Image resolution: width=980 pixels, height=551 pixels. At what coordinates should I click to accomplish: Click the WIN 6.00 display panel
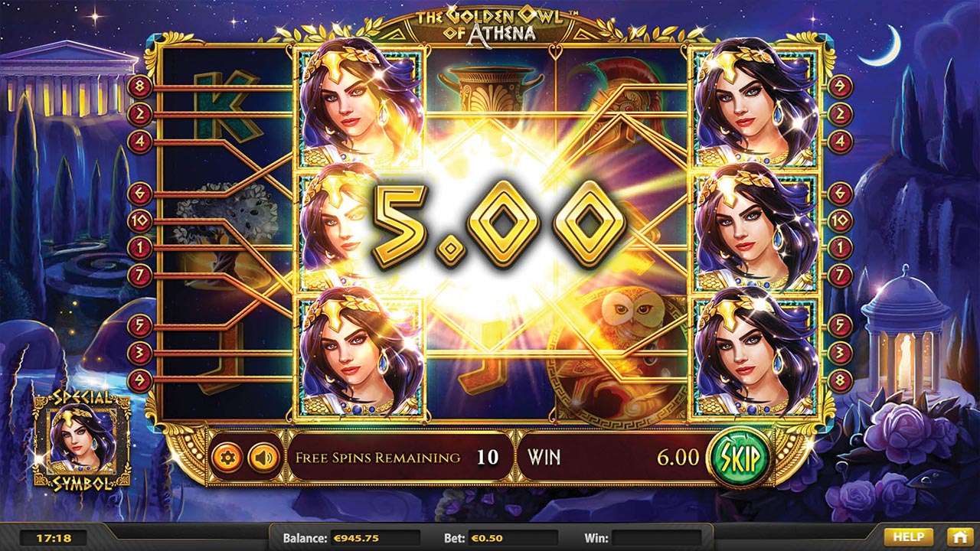(x=613, y=458)
